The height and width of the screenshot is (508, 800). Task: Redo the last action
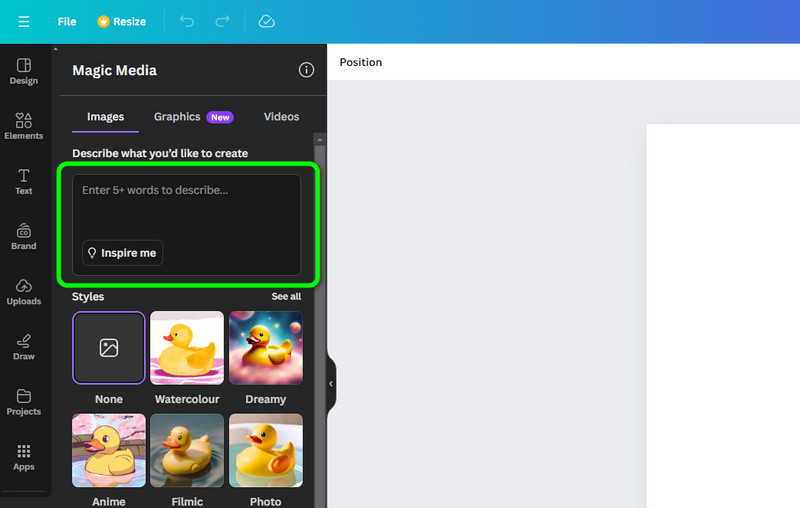click(222, 21)
